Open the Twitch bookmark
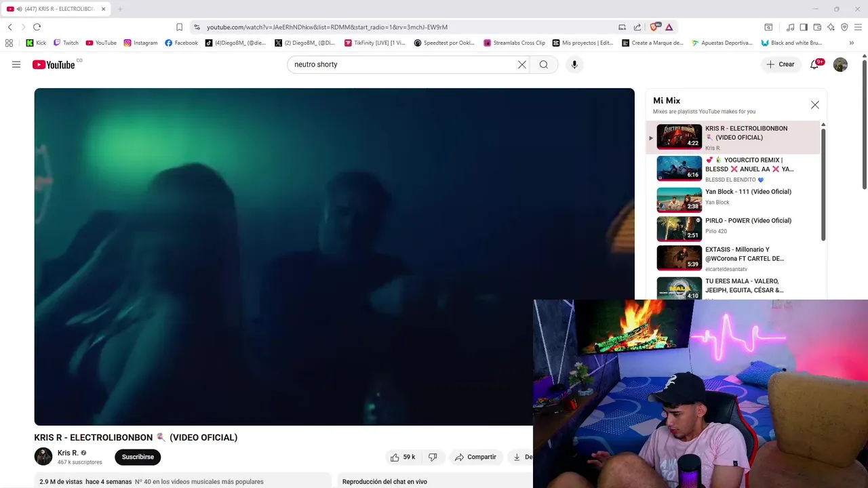The image size is (868, 488). (x=66, y=43)
